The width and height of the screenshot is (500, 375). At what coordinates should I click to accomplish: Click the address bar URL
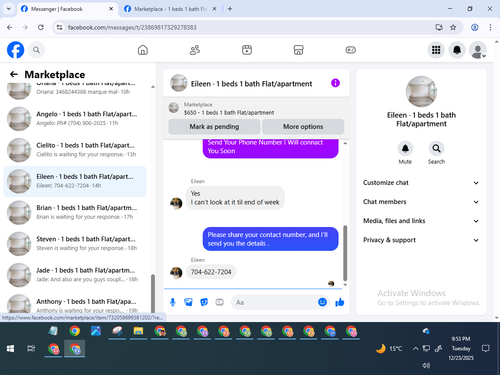tap(132, 27)
